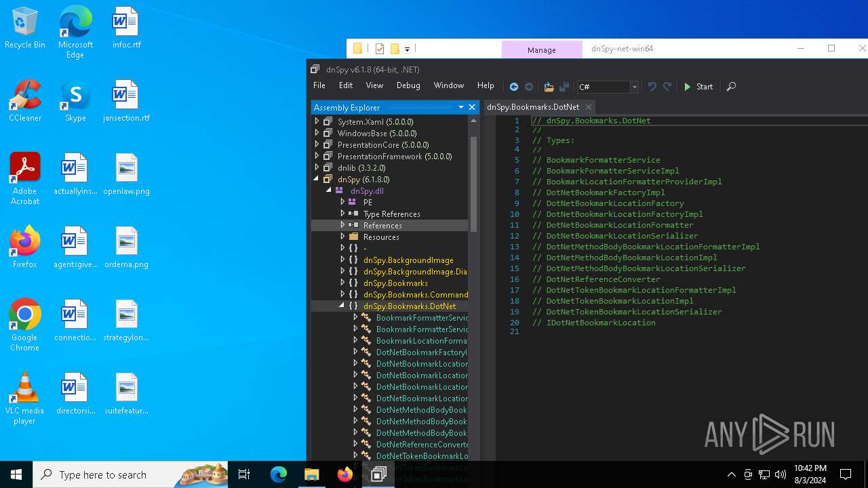Expand the dnlib (3.3.2.0) assembly
868x488 pixels.
pyautogui.click(x=317, y=168)
